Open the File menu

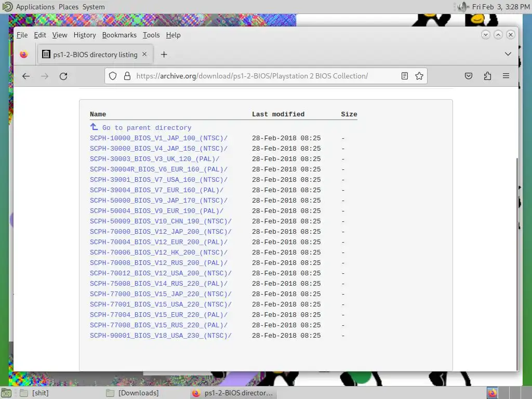click(x=22, y=35)
